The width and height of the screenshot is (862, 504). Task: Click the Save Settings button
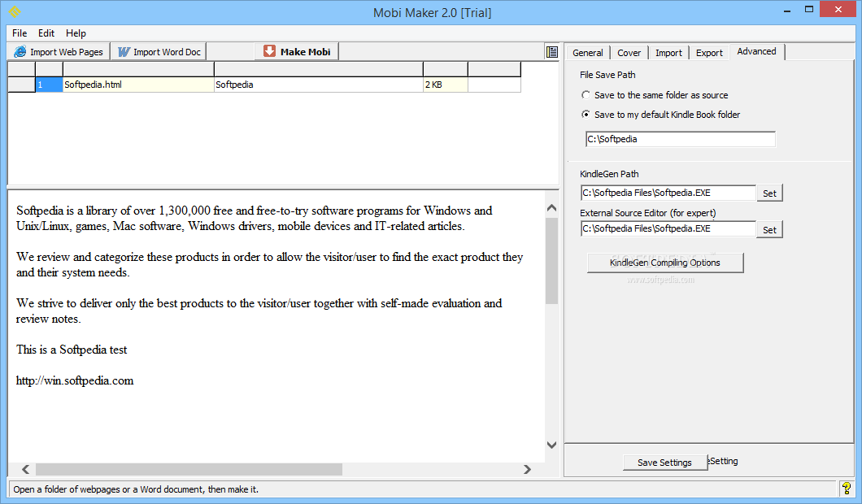click(x=664, y=463)
